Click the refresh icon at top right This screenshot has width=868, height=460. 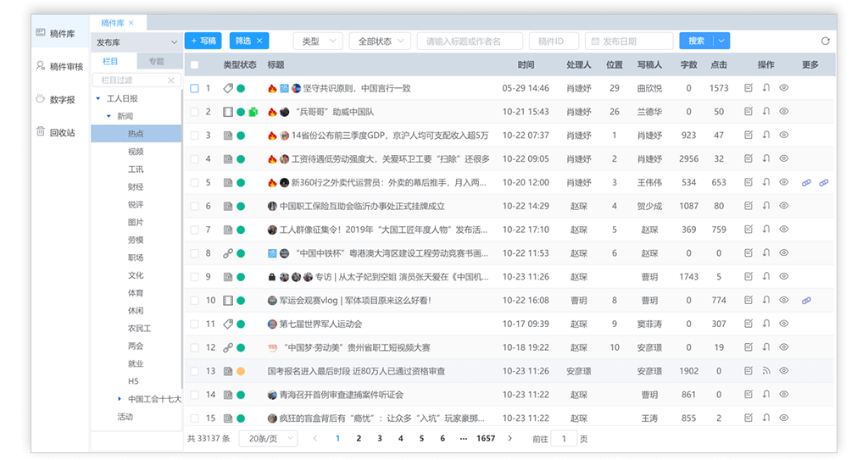pos(825,41)
